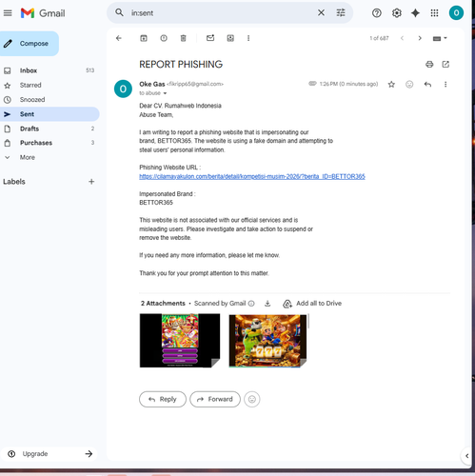This screenshot has height=476, width=475.
Task: Open the email in new window
Action: [445, 65]
